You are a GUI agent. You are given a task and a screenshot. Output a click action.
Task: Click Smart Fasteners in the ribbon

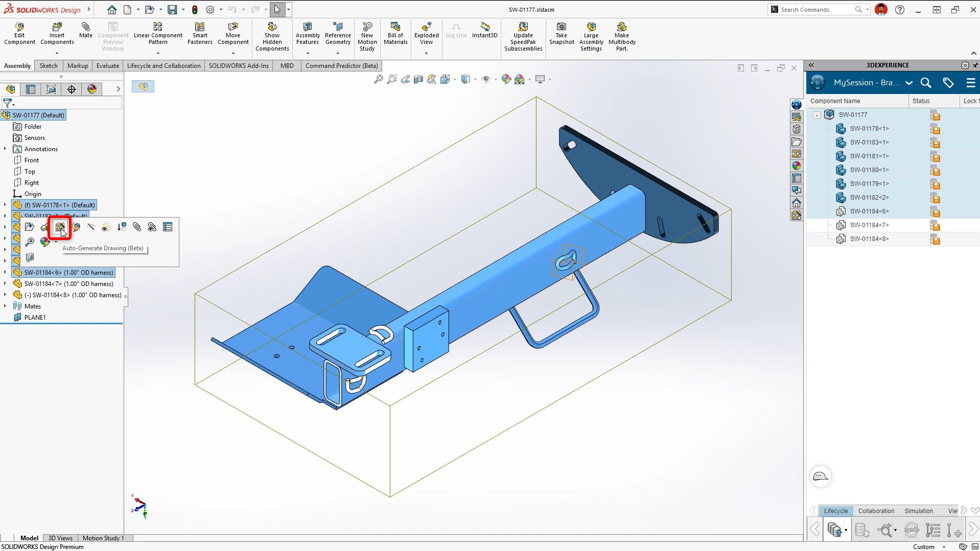200,34
